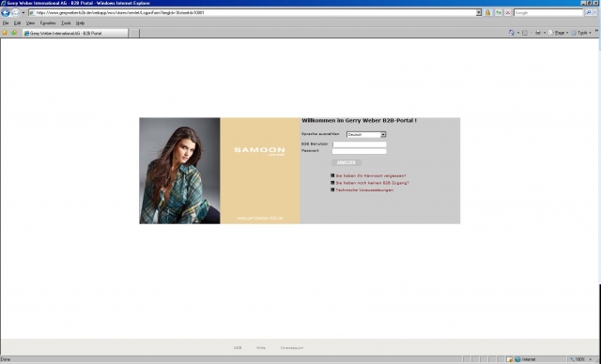
Task: Click the ANMELDEN login button
Action: pos(347,162)
